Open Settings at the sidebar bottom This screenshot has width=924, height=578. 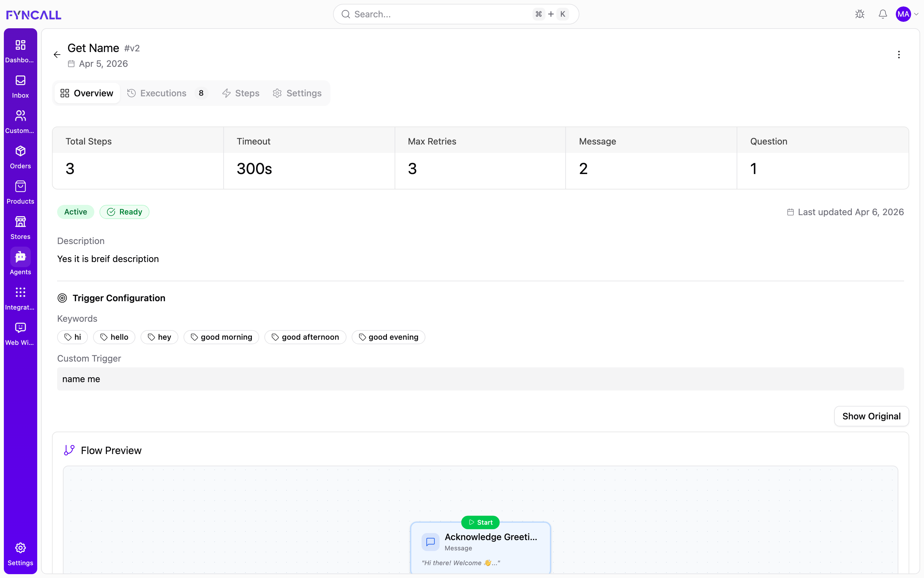pyautogui.click(x=20, y=554)
